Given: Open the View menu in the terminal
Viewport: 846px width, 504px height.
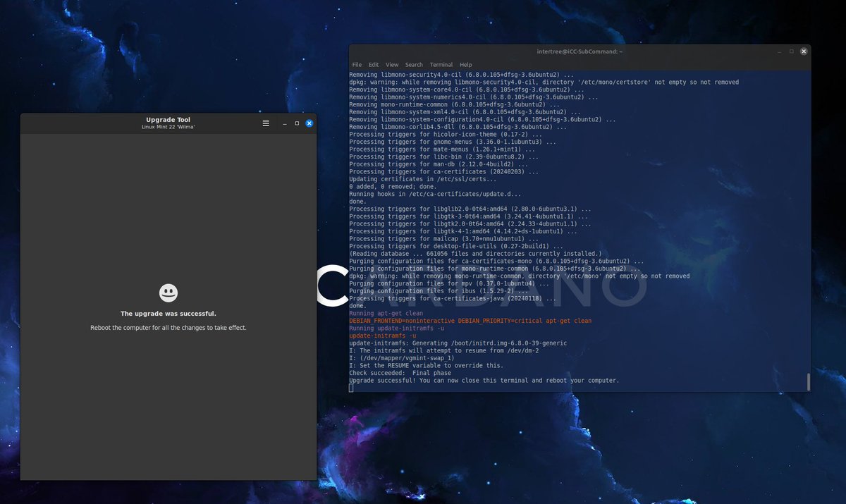Looking at the screenshot, I should (392, 64).
